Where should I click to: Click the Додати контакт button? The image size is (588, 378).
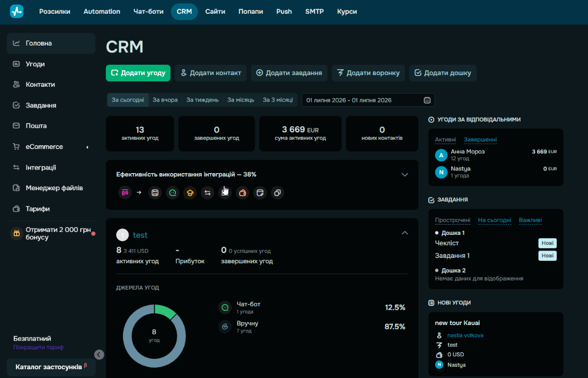coord(211,73)
